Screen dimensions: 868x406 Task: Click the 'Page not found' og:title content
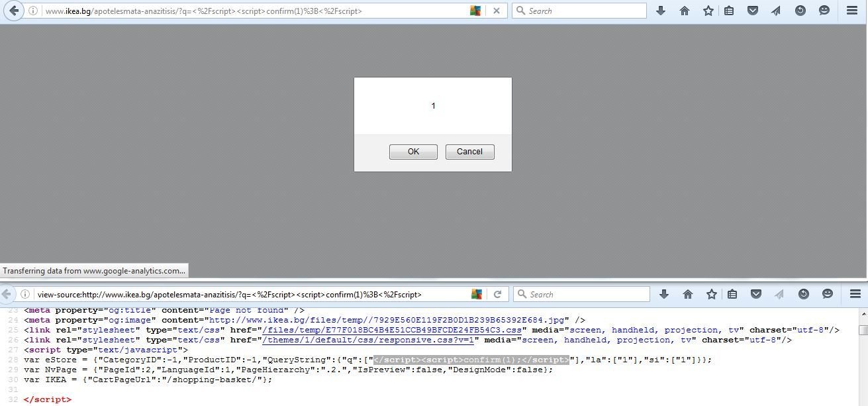tap(248, 310)
